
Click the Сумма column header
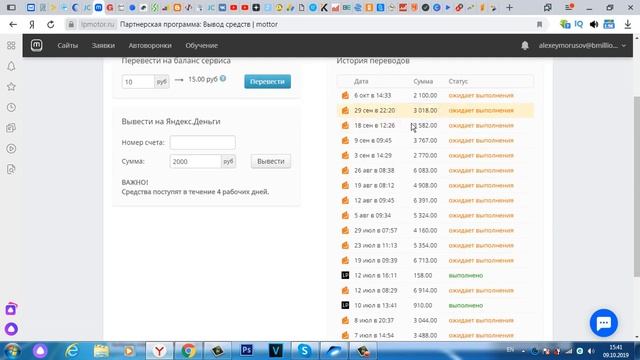click(423, 81)
